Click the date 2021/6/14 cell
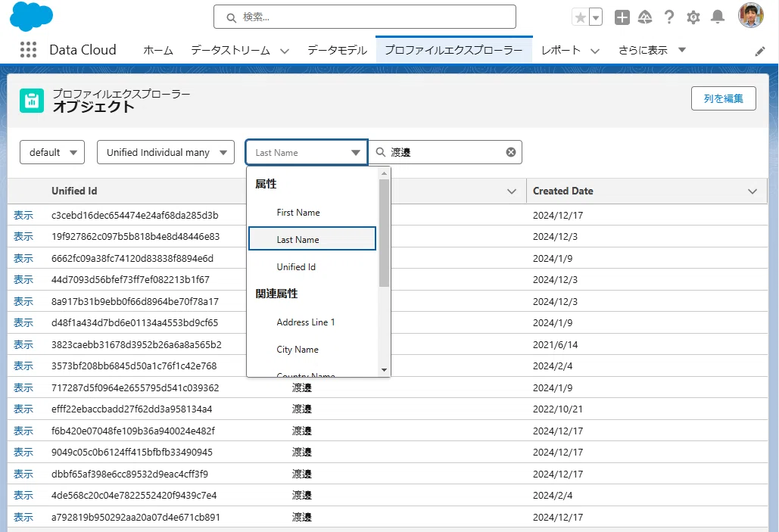The width and height of the screenshot is (779, 532). pyautogui.click(x=556, y=345)
